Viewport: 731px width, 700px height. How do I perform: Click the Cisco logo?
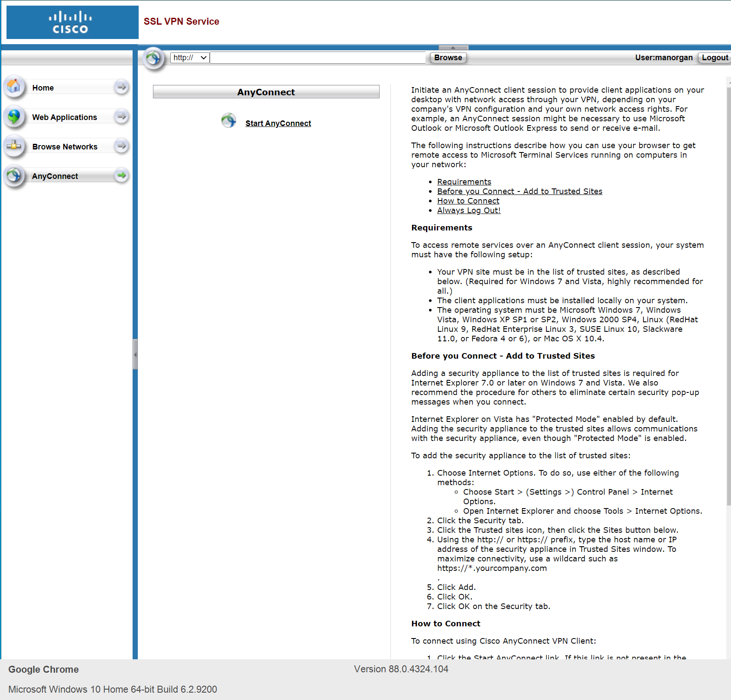[x=72, y=23]
